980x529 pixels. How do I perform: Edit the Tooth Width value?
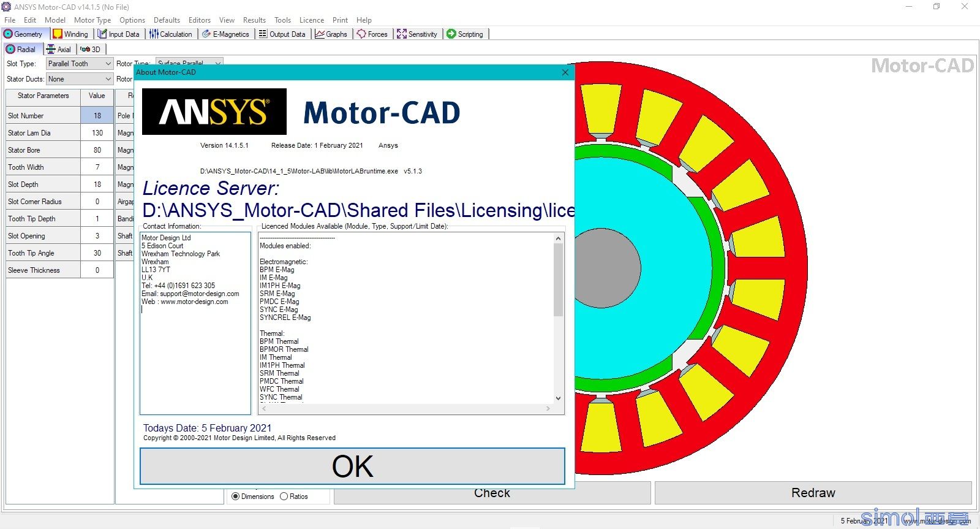(x=97, y=167)
